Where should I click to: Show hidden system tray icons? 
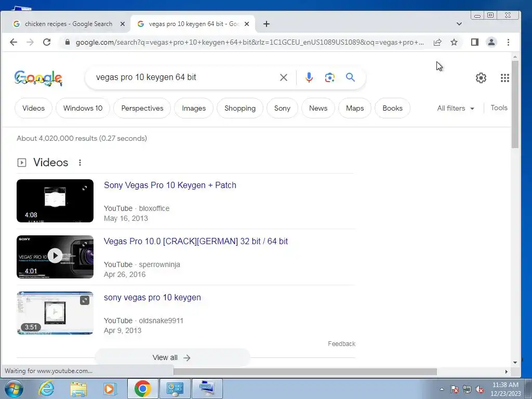[x=442, y=389]
